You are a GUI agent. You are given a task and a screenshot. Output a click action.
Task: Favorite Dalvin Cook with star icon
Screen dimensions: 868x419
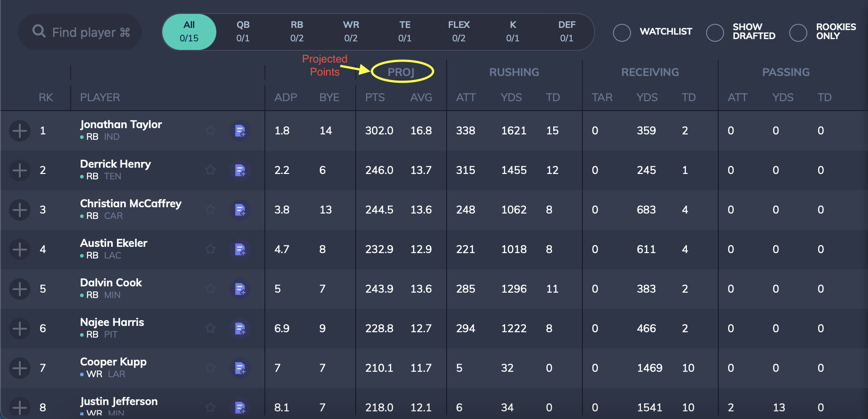click(210, 289)
